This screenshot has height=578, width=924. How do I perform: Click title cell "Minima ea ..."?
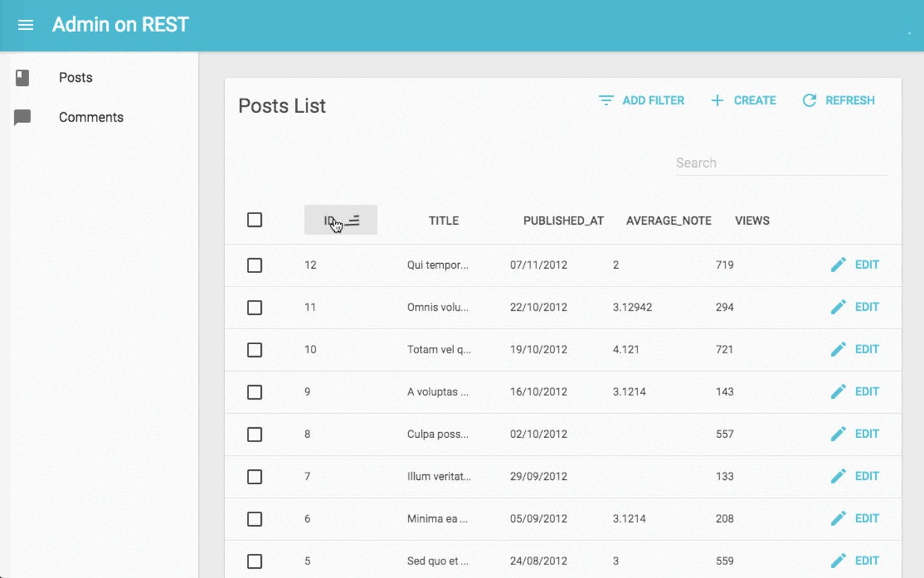point(437,519)
